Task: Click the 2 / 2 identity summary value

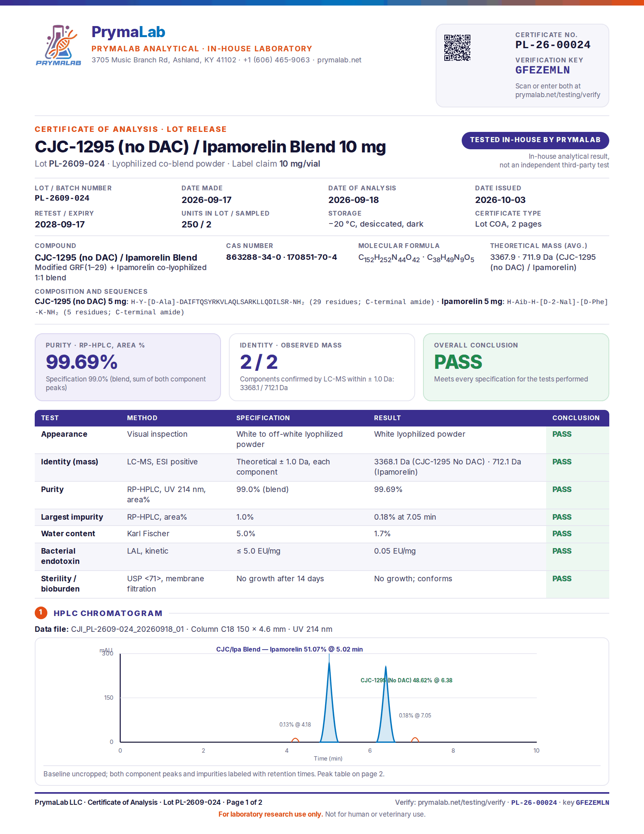Action: coord(259,362)
